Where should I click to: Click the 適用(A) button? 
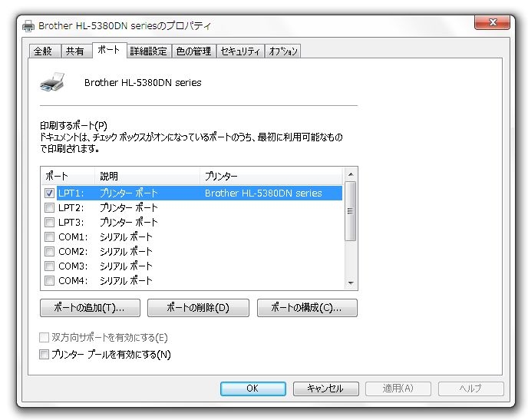point(398,389)
